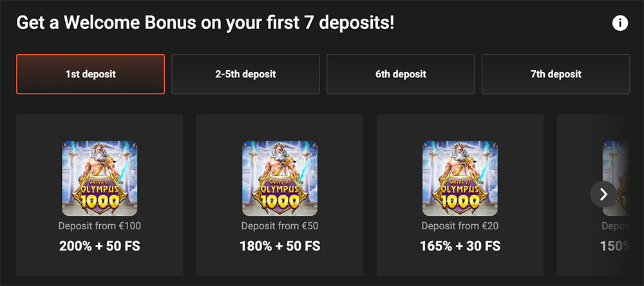Pick the 165% + 30 FS bonus

point(460,245)
